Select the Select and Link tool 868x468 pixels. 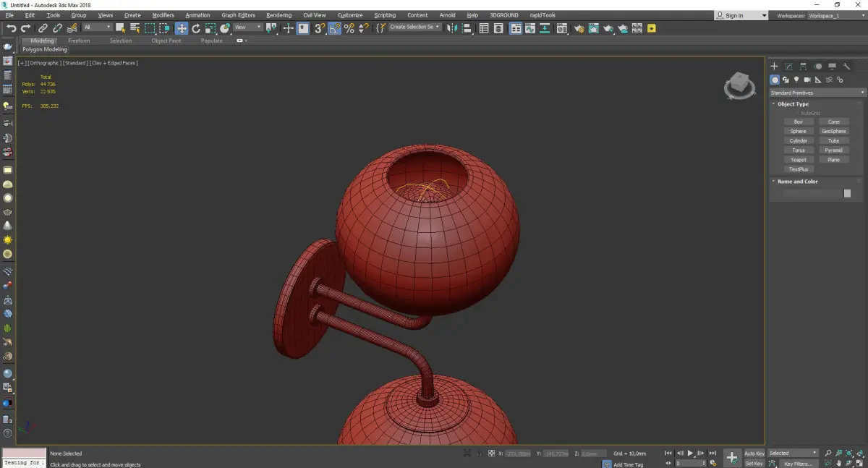pos(43,28)
